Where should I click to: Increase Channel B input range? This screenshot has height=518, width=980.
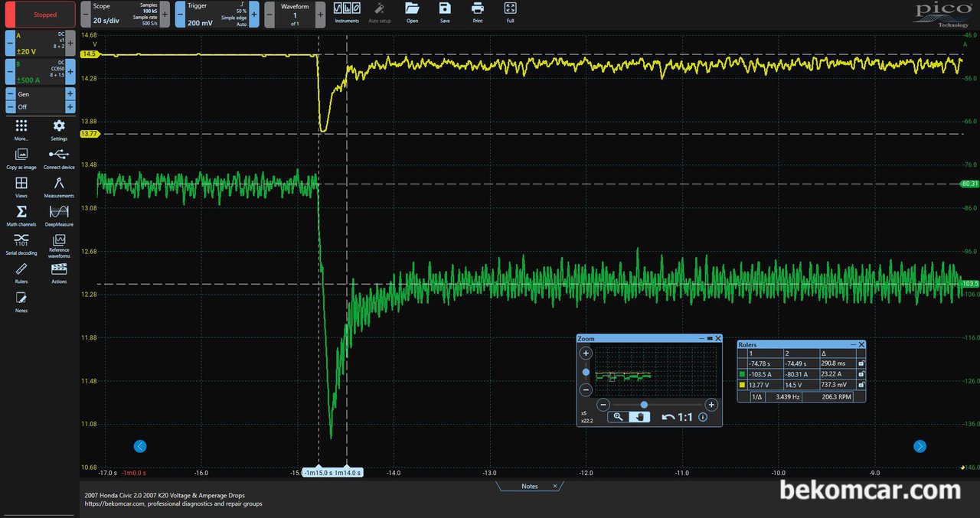point(70,72)
